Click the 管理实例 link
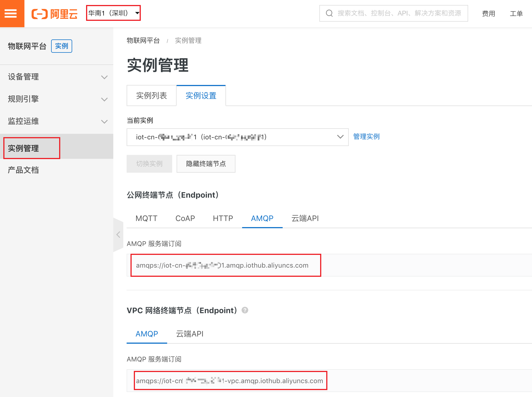This screenshot has height=397, width=532. coord(366,136)
